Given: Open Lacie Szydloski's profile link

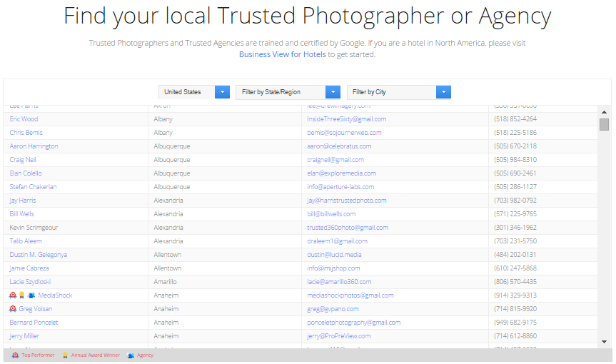Looking at the screenshot, I should [30, 282].
